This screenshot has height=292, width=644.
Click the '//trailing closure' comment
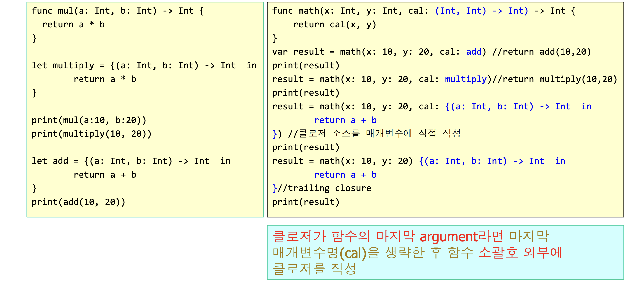[x=324, y=188]
